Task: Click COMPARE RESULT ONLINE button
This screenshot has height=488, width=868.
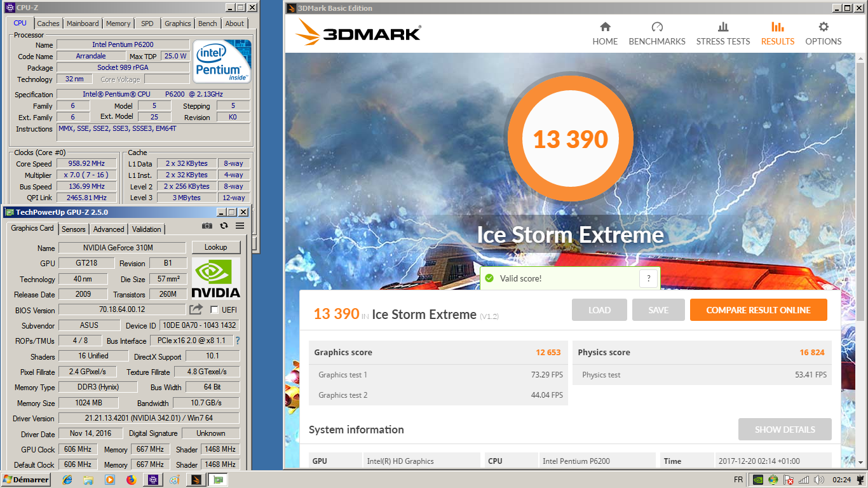Action: coord(759,310)
